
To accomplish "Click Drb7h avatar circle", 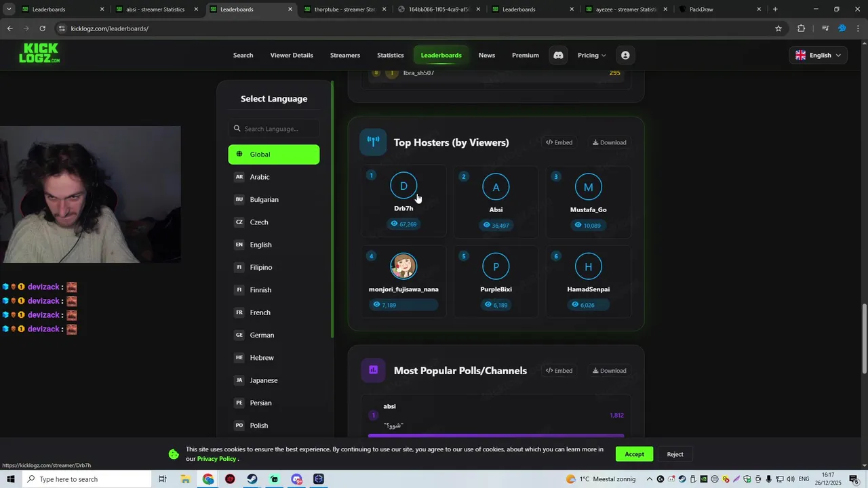I will coord(403,186).
